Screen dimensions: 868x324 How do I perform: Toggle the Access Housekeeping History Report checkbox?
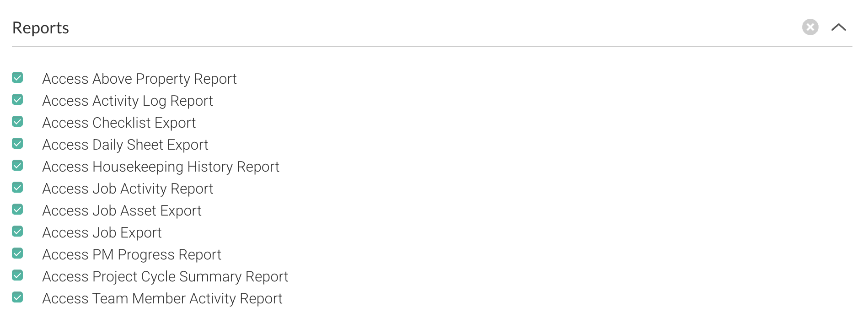(x=17, y=165)
